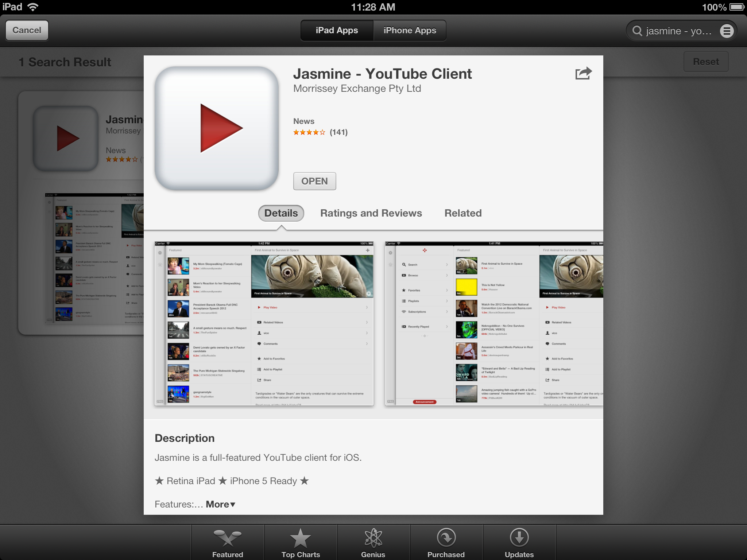Switch to iPad Apps segment
This screenshot has height=560, width=747.
tap(337, 31)
